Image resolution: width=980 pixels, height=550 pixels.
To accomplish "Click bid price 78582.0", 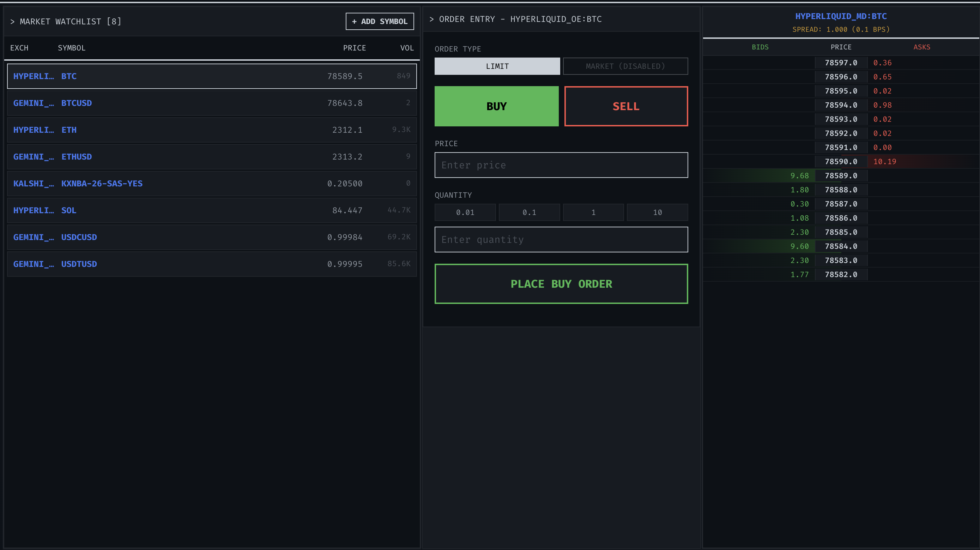I will coord(841,274).
